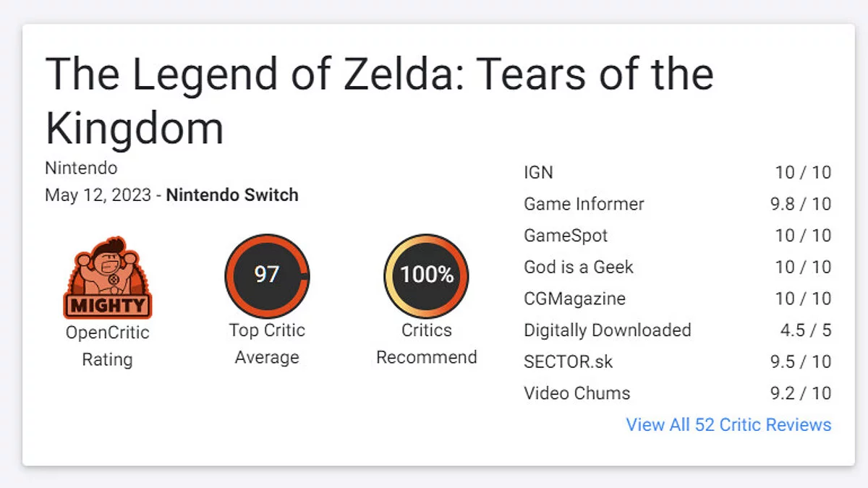
Task: Click the IGN review entry
Action: pyautogui.click(x=538, y=173)
